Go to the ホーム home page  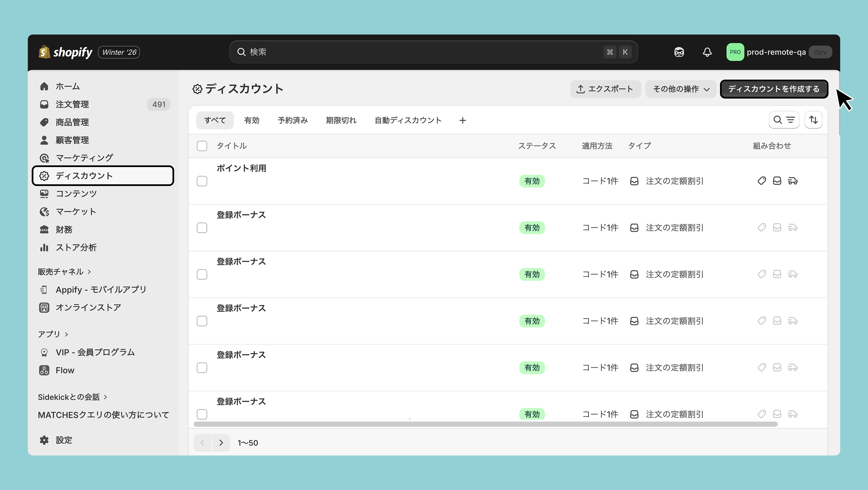click(67, 86)
